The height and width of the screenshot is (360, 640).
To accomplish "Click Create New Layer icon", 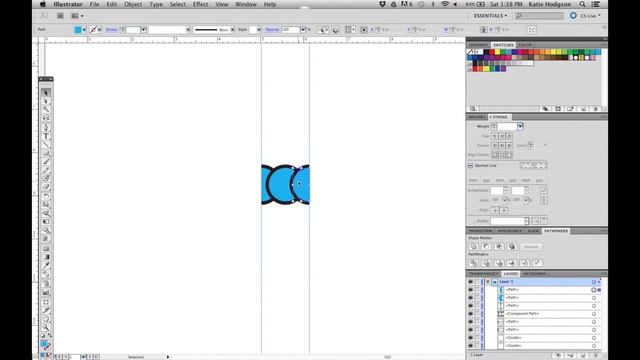I will coord(583,356).
